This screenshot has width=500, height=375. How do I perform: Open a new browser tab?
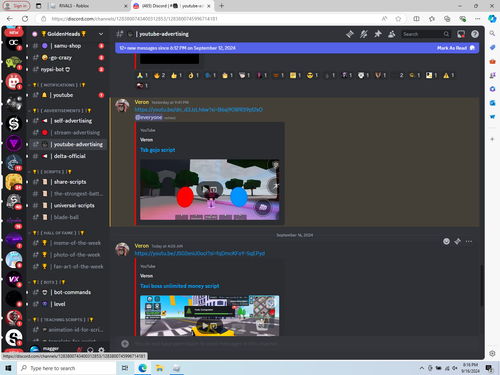tap(222, 6)
